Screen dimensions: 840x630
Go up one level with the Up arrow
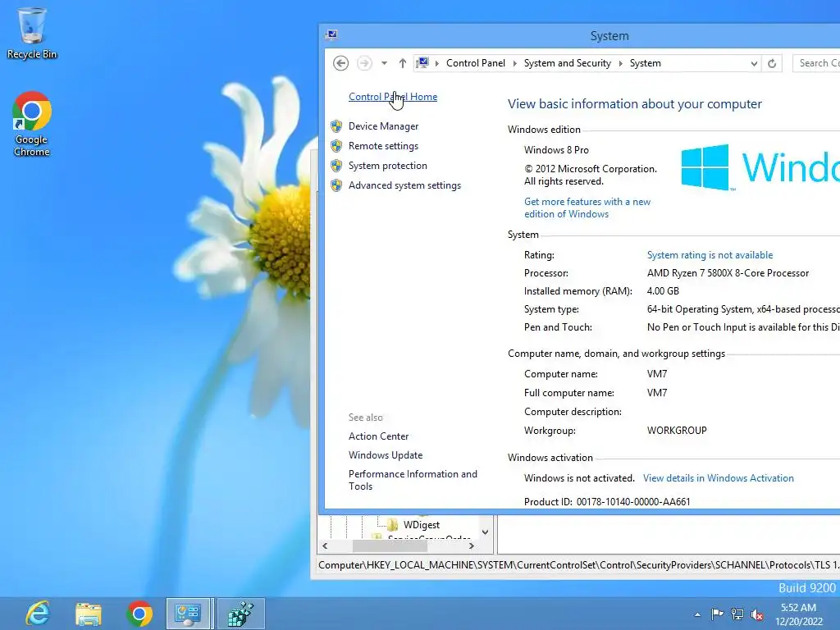402,63
